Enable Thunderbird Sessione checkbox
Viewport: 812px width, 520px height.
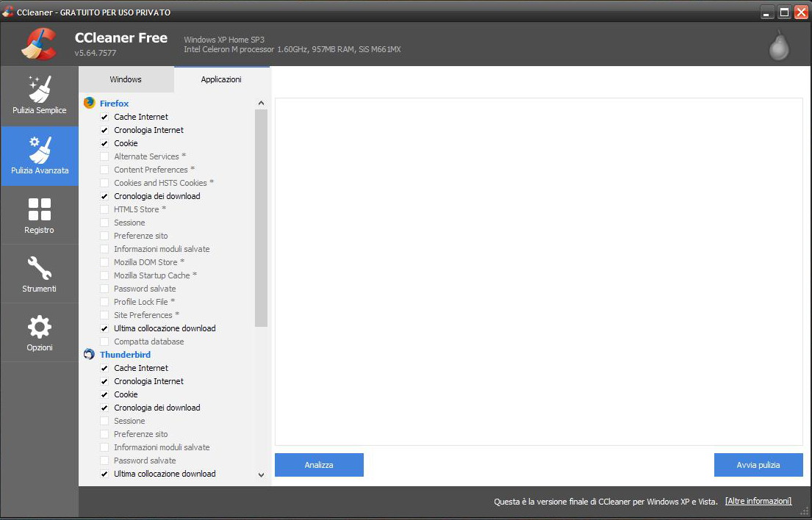[x=104, y=421]
